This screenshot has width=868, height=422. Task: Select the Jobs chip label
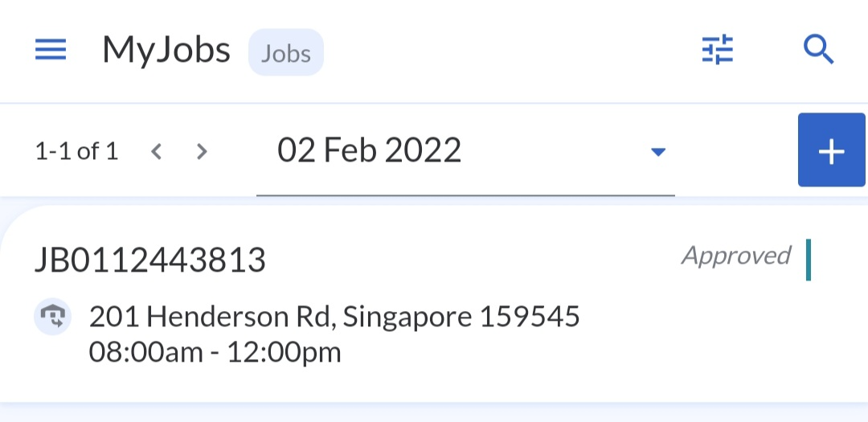tap(286, 53)
